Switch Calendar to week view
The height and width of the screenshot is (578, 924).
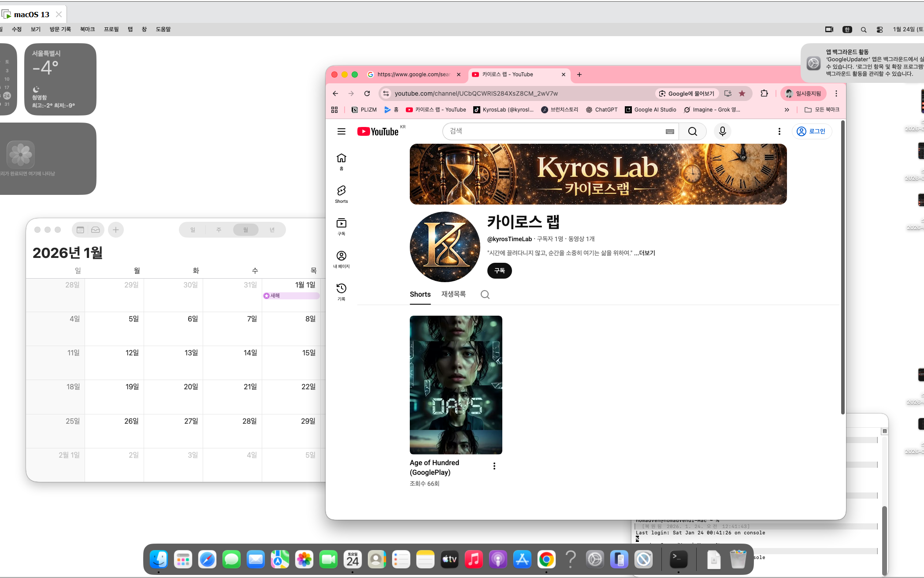pyautogui.click(x=219, y=230)
